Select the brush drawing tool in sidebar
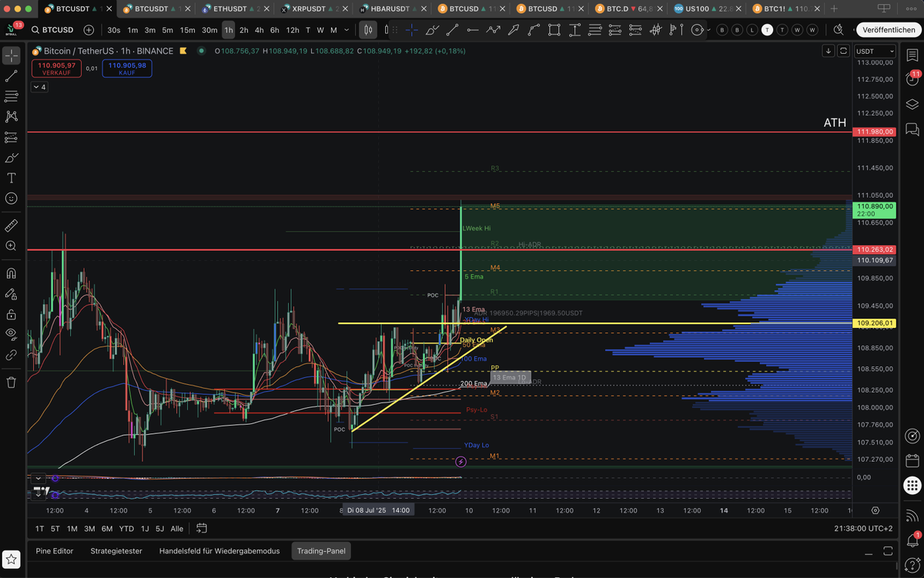 pyautogui.click(x=12, y=157)
